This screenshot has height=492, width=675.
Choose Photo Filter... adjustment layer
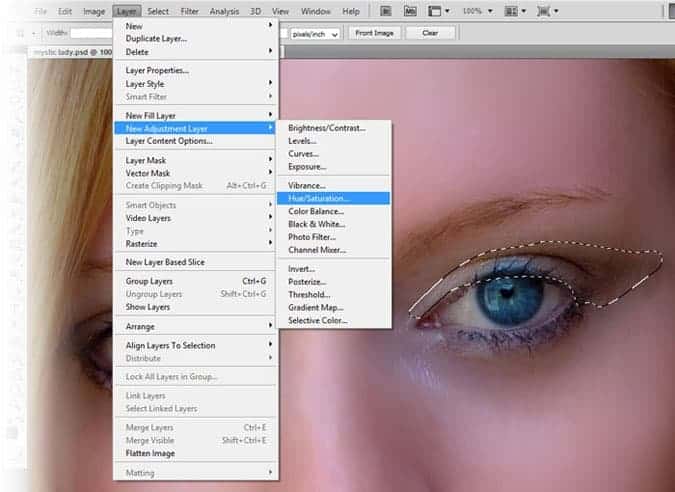334,237
